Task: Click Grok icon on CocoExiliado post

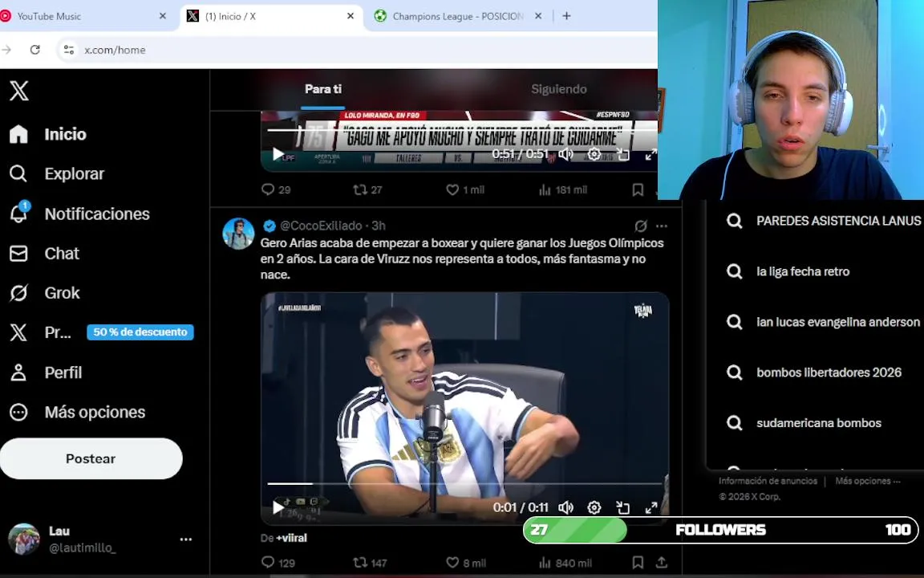Action: [641, 226]
